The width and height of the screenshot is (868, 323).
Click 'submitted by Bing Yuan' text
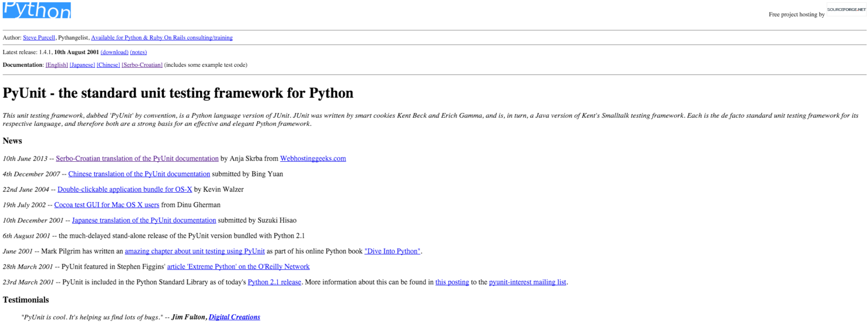(x=247, y=174)
